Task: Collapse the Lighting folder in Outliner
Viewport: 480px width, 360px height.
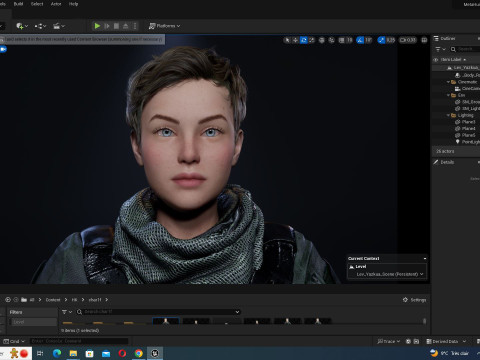Action: (448, 115)
